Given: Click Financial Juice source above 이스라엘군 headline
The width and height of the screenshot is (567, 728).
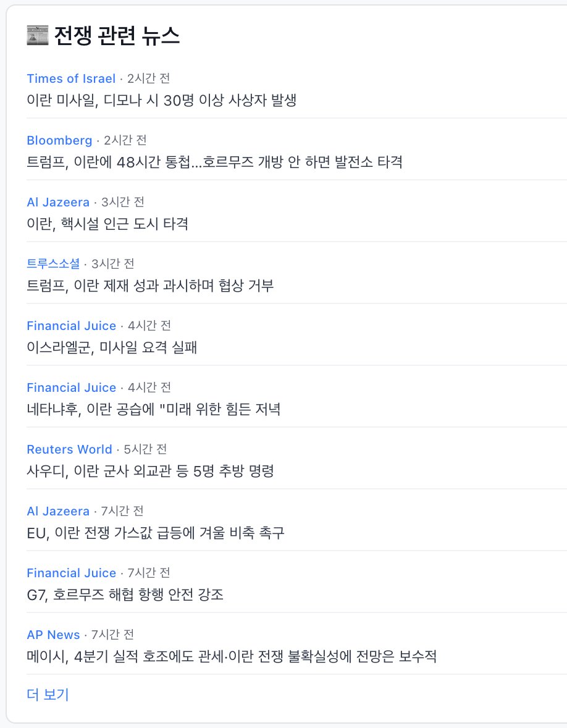Looking at the screenshot, I should [71, 326].
